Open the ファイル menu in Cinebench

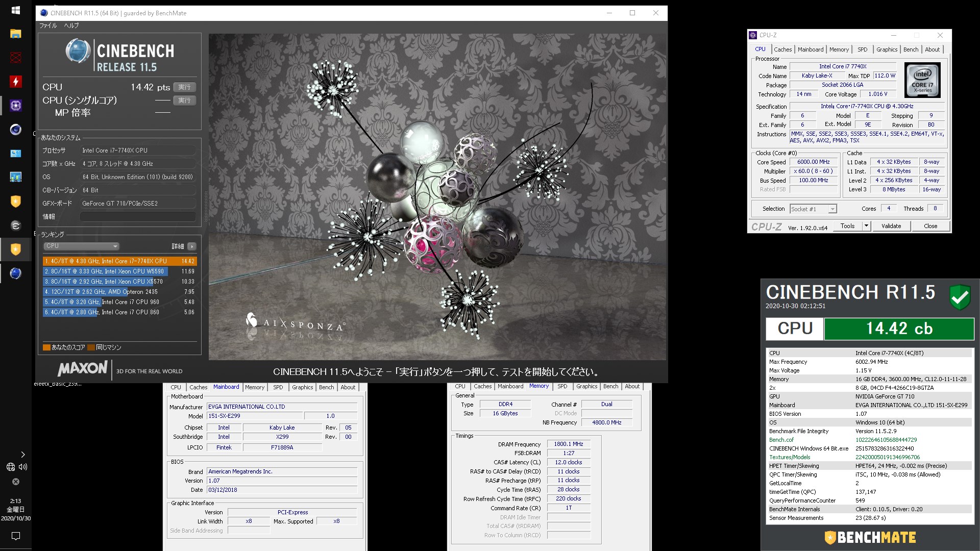pos(48,26)
